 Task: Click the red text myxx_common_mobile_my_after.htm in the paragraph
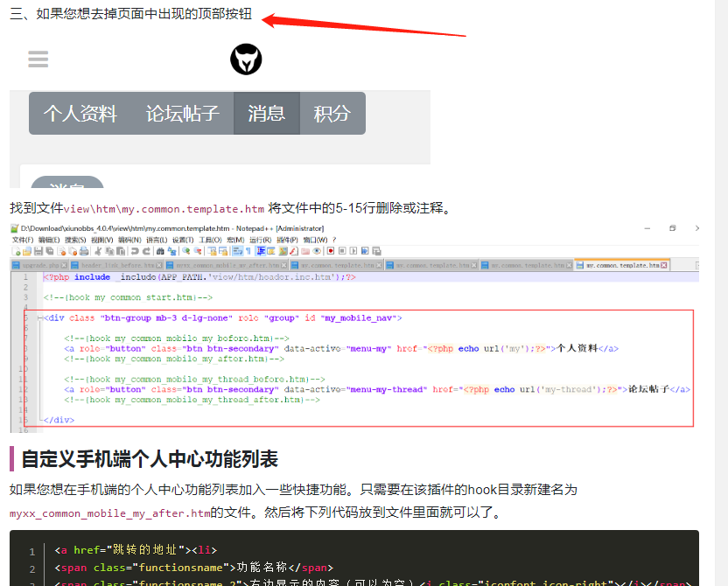109,513
